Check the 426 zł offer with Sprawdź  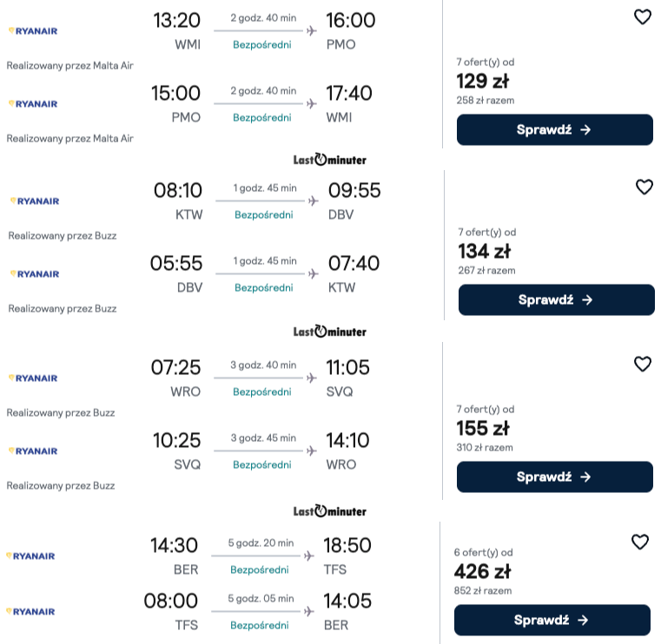point(552,620)
